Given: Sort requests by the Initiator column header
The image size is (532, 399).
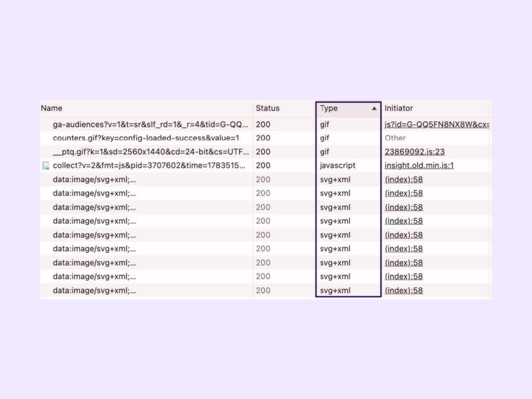Looking at the screenshot, I should click(x=398, y=108).
